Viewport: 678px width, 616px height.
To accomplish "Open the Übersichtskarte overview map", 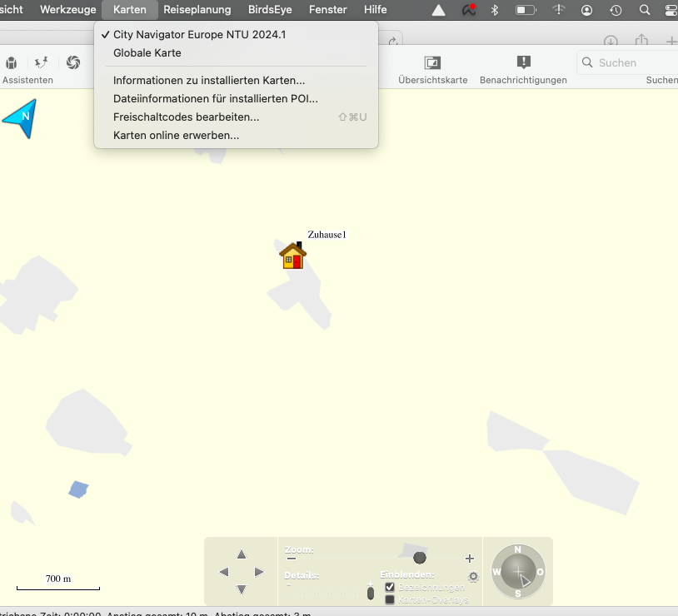I will click(x=432, y=63).
